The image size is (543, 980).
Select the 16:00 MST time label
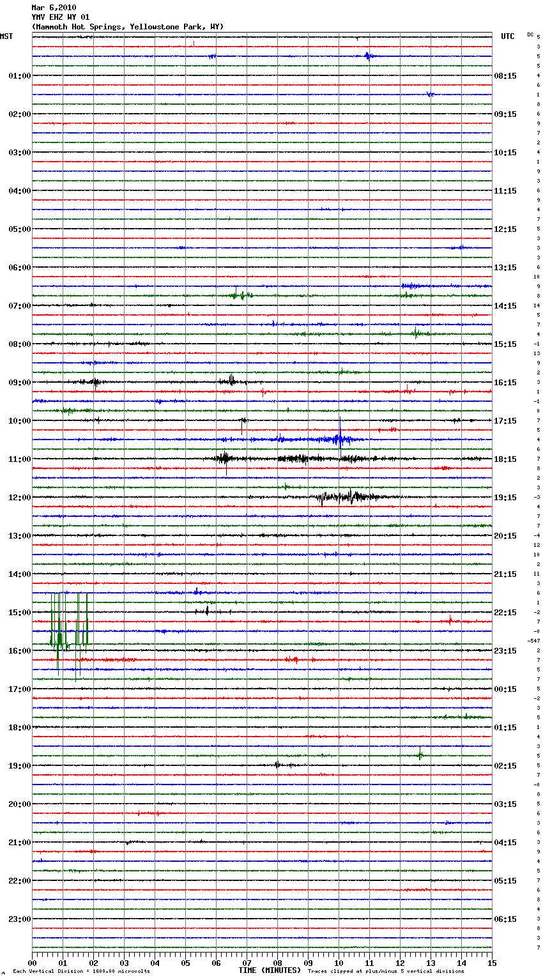[20, 651]
